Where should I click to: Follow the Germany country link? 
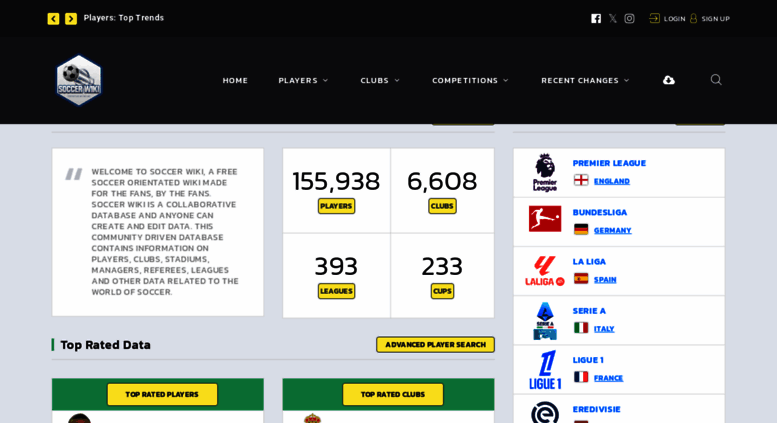(x=613, y=230)
